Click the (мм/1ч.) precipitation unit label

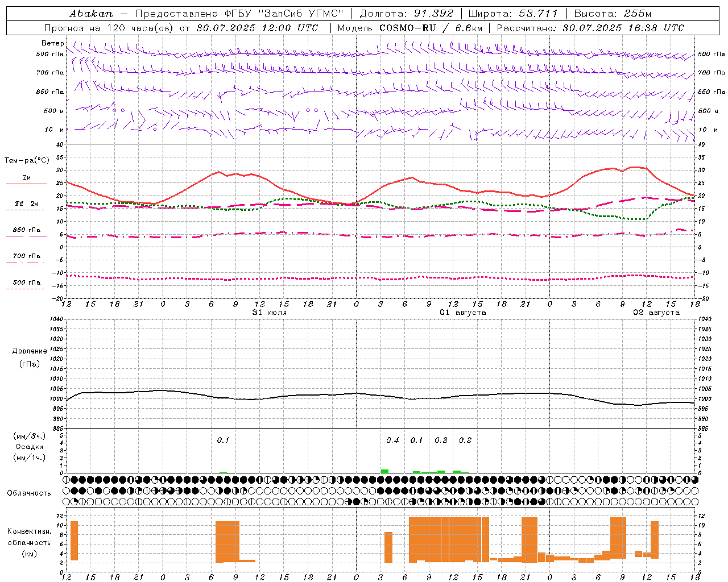pos(30,458)
